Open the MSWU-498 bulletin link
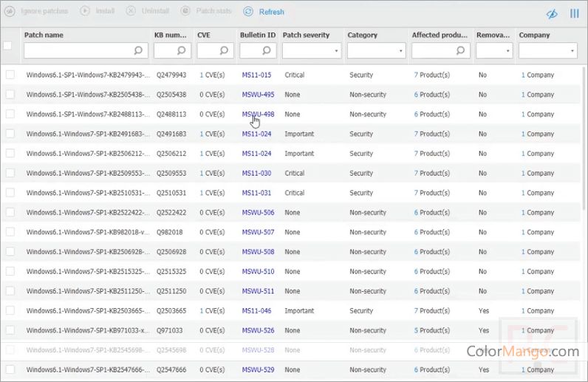 click(258, 115)
